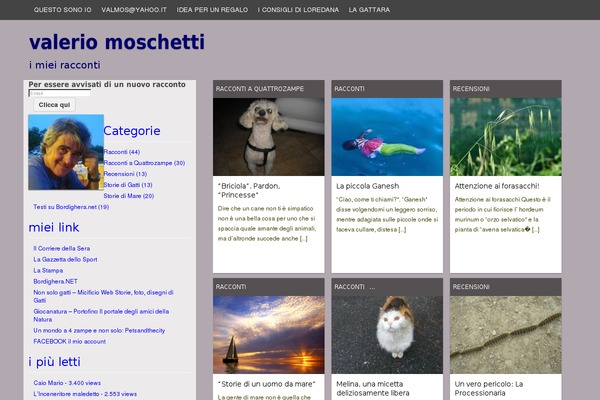Open category Testi su Bordighera.net (19)
The width and height of the screenshot is (600, 400).
tap(71, 207)
